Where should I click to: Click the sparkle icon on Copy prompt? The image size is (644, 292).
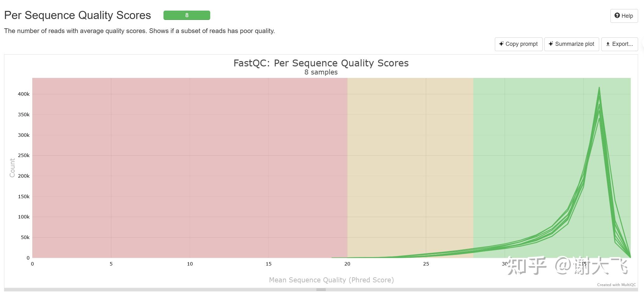(x=502, y=44)
